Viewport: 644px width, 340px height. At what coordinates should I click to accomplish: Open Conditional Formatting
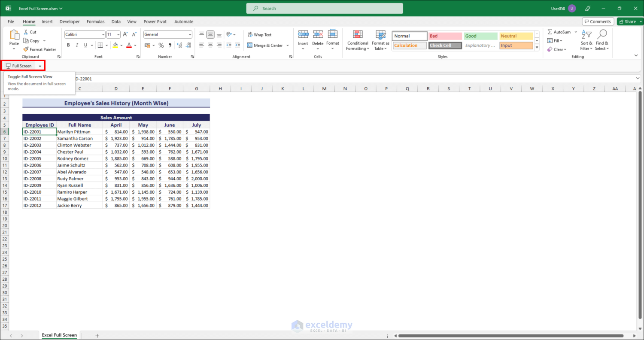tap(358, 40)
